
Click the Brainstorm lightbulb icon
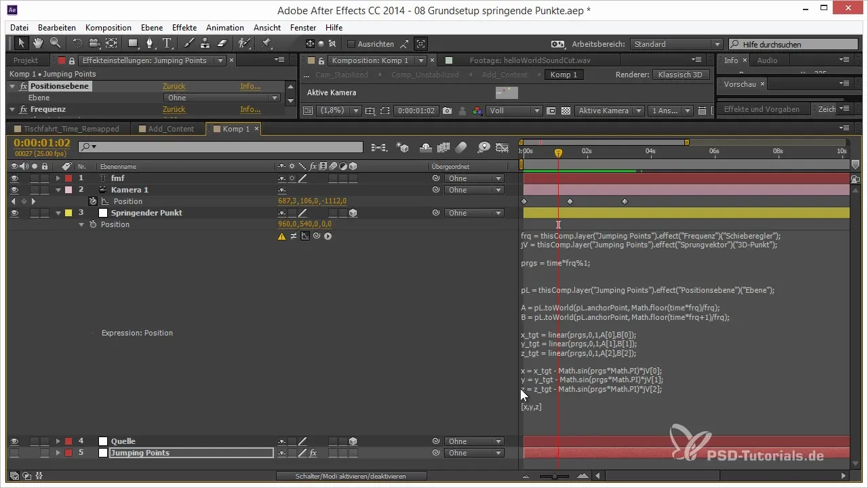tap(484, 146)
